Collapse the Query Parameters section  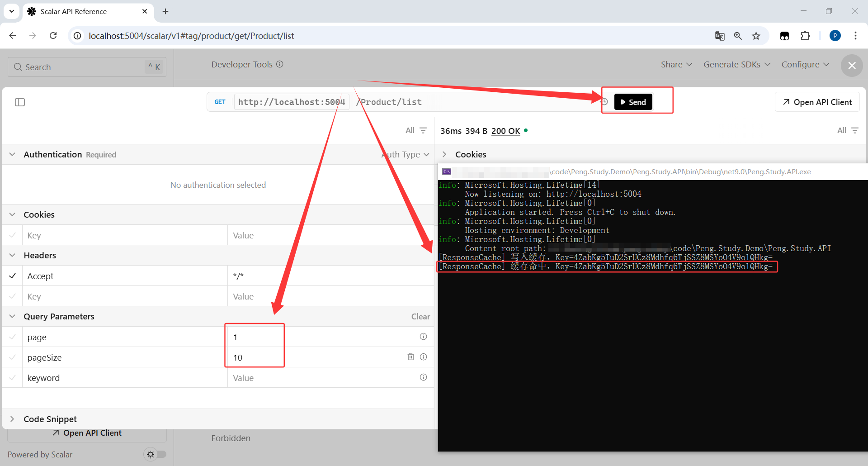(12, 316)
